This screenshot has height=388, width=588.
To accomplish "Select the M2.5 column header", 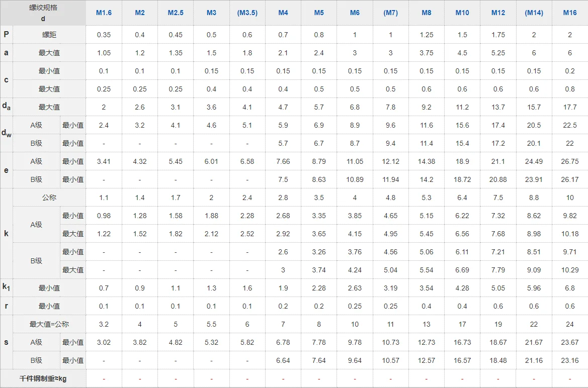I will pos(176,13).
